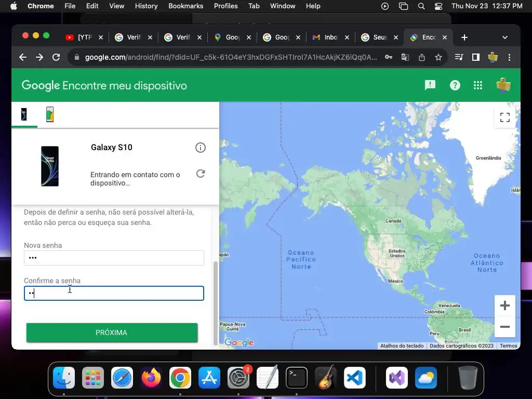Viewport: 532px width, 399px height.
Task: Toggle the Chrome side panel
Action: (476, 57)
